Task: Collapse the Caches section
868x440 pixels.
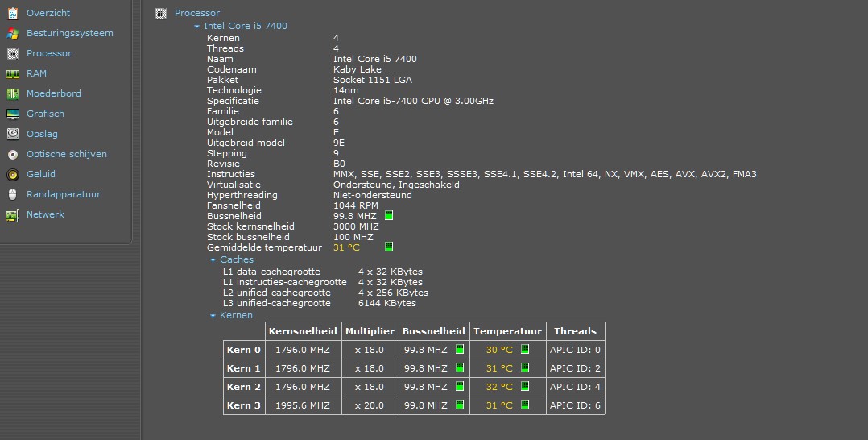Action: [x=213, y=260]
